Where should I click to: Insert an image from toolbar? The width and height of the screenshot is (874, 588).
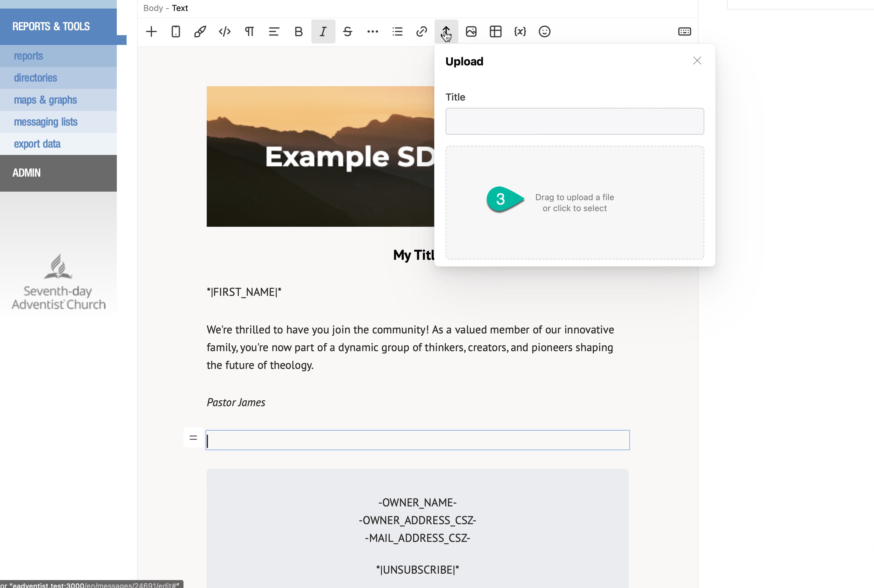coord(471,31)
